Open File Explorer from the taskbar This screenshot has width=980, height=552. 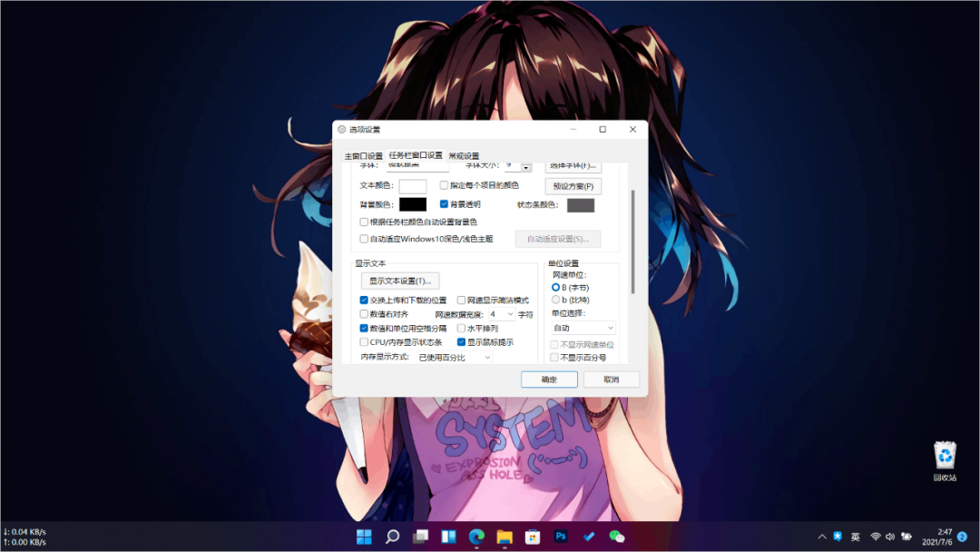(x=505, y=537)
